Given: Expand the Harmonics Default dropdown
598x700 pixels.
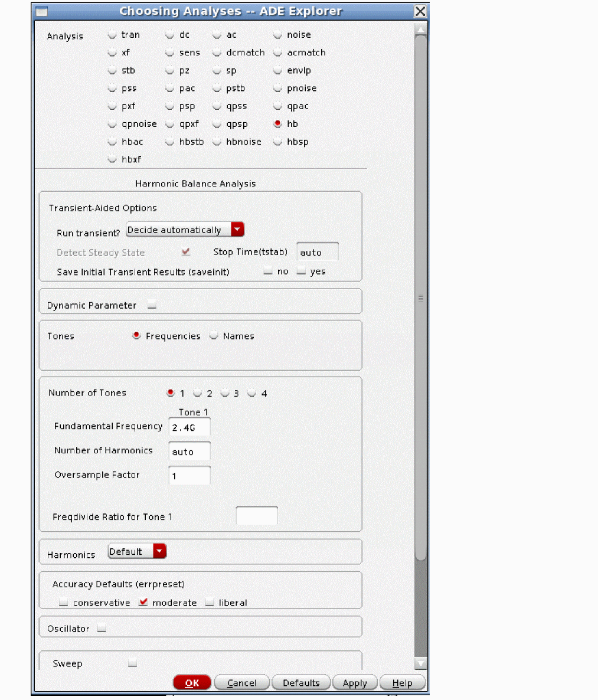Looking at the screenshot, I should click(x=159, y=551).
